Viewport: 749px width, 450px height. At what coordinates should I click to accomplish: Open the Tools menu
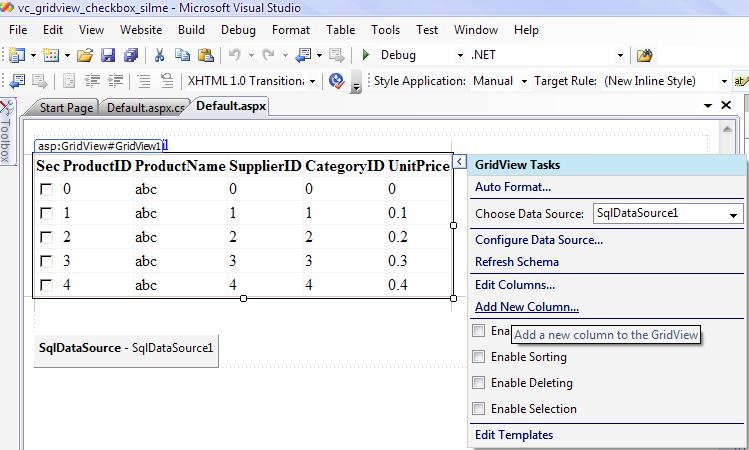[385, 30]
